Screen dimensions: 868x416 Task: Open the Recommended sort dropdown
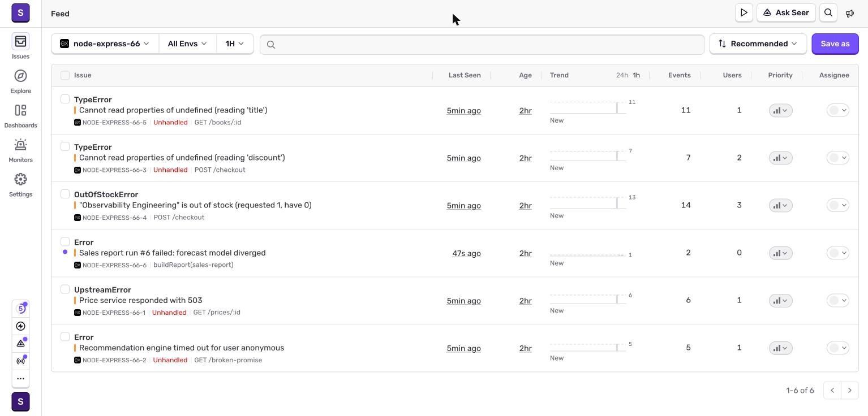(x=758, y=44)
